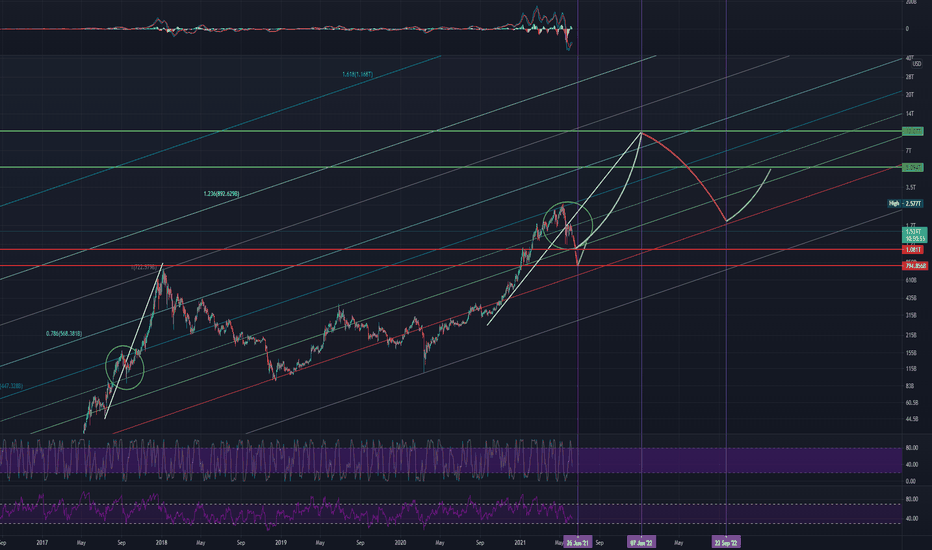The image size is (932, 550).
Task: Click the 28T tick on price scale
Action: pos(909,77)
